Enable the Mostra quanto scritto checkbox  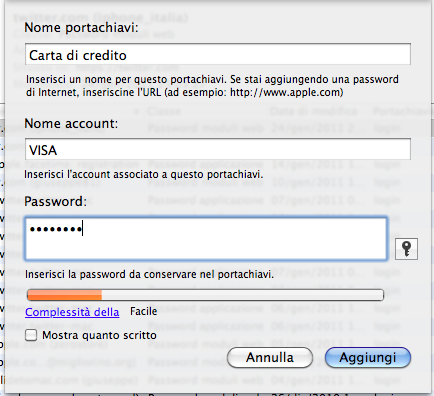[x=31, y=335]
